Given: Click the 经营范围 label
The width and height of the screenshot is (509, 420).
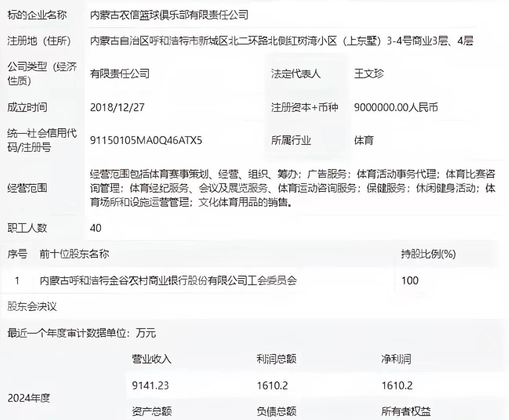Looking at the screenshot, I should (x=27, y=188).
